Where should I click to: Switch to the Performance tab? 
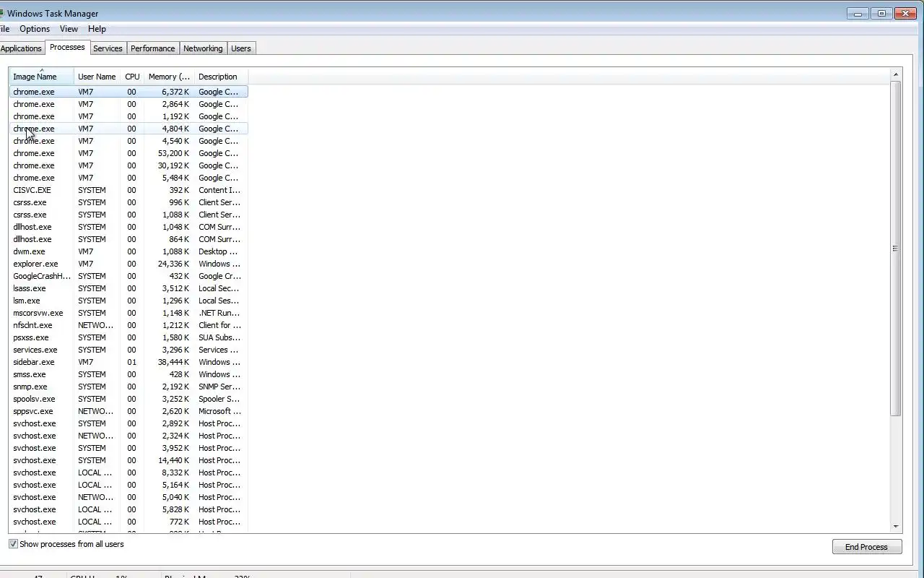click(152, 48)
